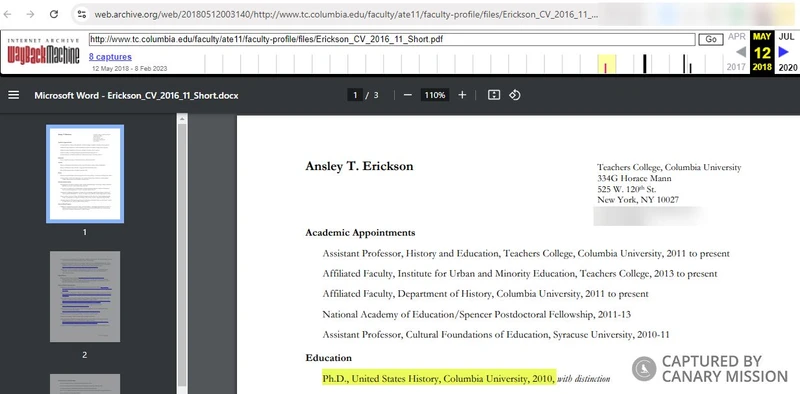This screenshot has height=394, width=800.
Task: Select the '525 W. 120th St.' line
Action: [x=627, y=189]
